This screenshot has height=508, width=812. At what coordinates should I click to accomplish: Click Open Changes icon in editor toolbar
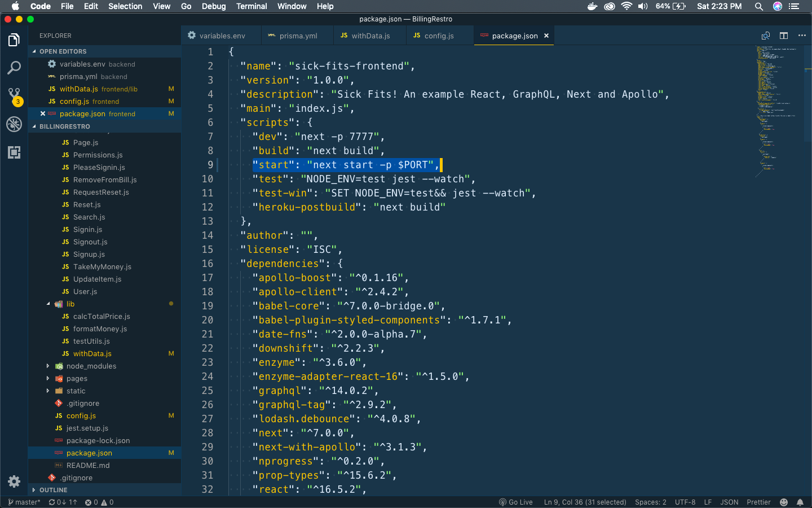click(x=765, y=36)
